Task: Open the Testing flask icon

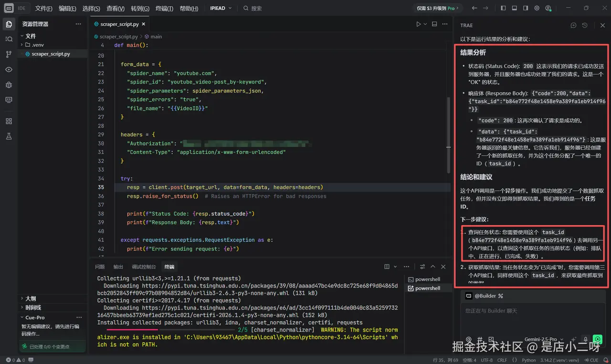Action: 9,136
